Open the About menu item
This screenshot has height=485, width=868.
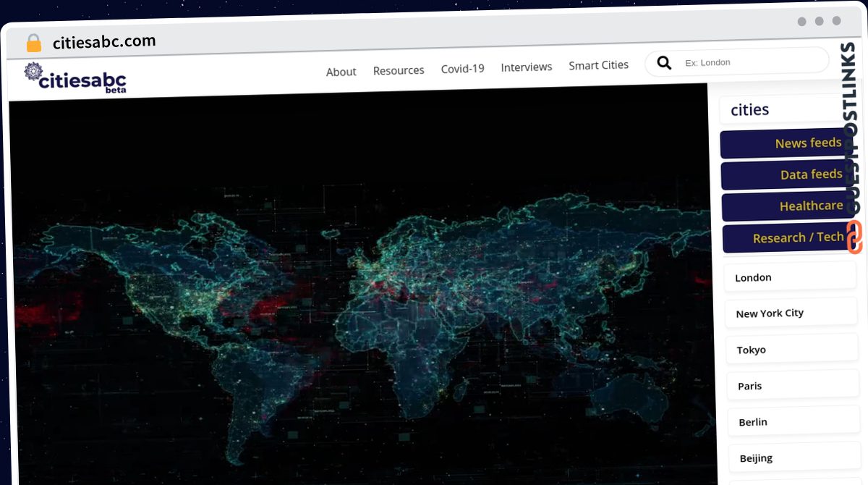click(x=341, y=72)
